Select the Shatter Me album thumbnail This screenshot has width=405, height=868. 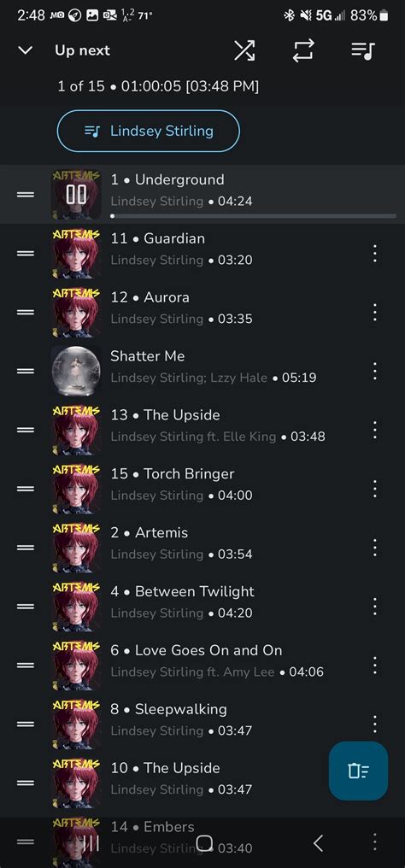coord(76,371)
